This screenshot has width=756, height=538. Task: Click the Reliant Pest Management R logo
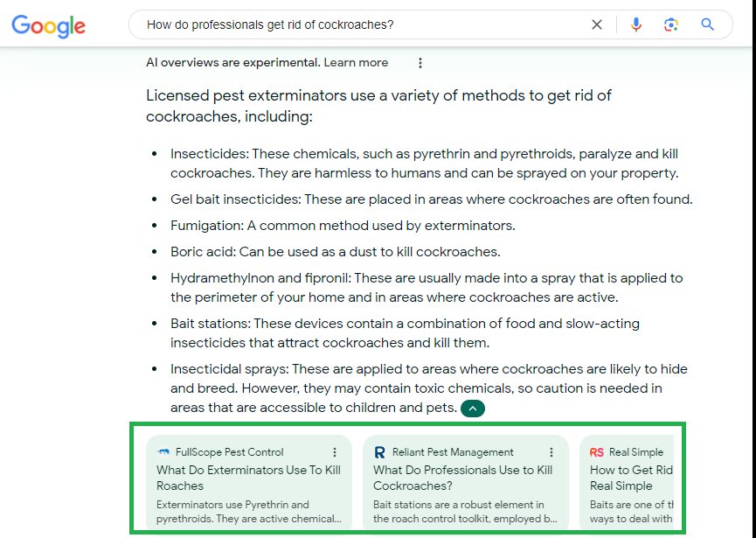point(379,452)
